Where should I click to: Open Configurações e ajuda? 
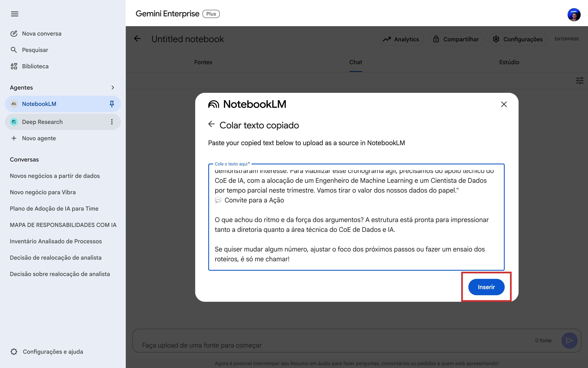[47, 352]
